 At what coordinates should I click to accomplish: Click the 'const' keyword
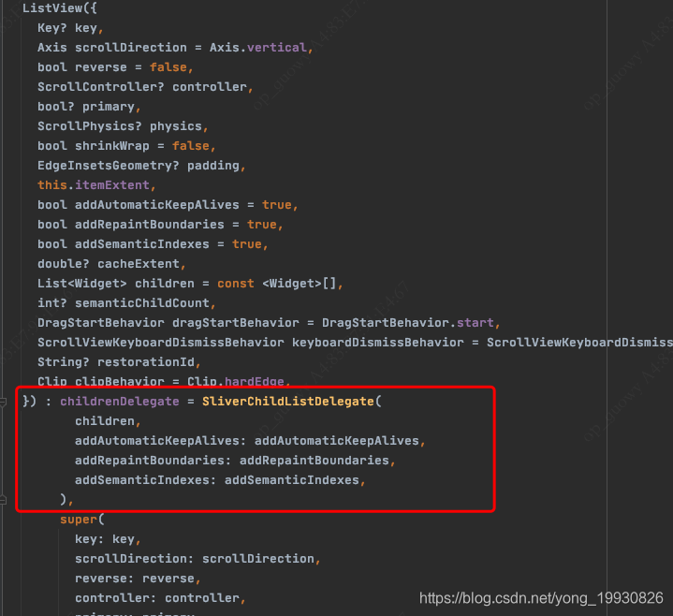[x=236, y=284]
